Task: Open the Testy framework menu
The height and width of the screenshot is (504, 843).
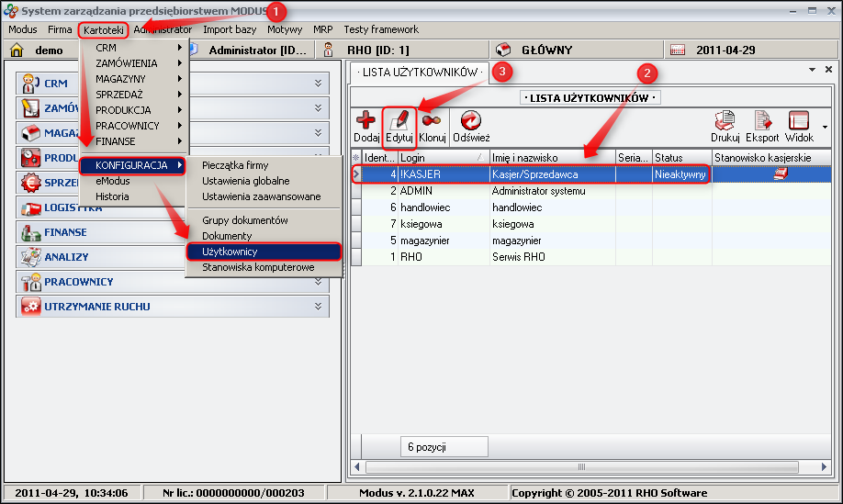Action: click(x=381, y=29)
